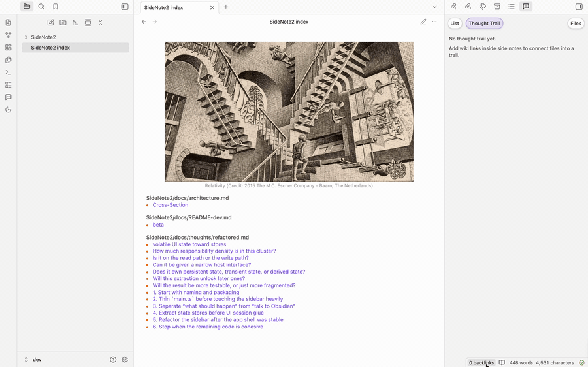Open '2. Thin main.ts' link

tap(218, 299)
